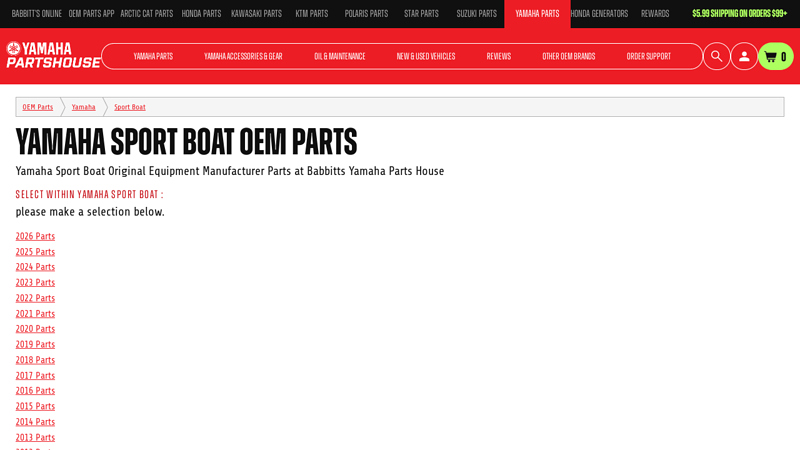Image resolution: width=800 pixels, height=450 pixels.
Task: Open New & Used Vehicles menu
Action: coord(426,56)
